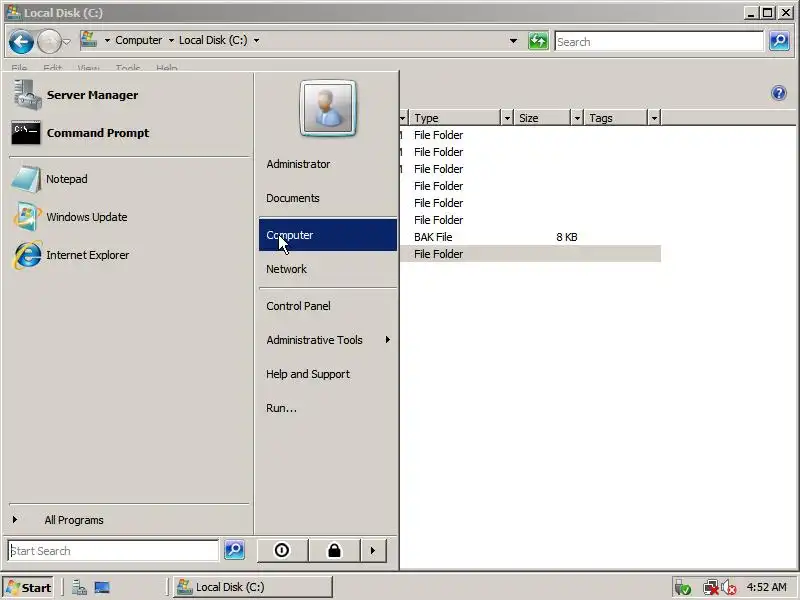
Task: Click the address bar computer icon
Action: click(x=89, y=40)
